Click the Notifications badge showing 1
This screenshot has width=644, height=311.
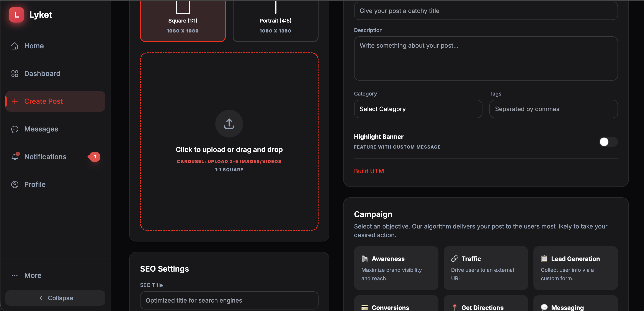[95, 157]
